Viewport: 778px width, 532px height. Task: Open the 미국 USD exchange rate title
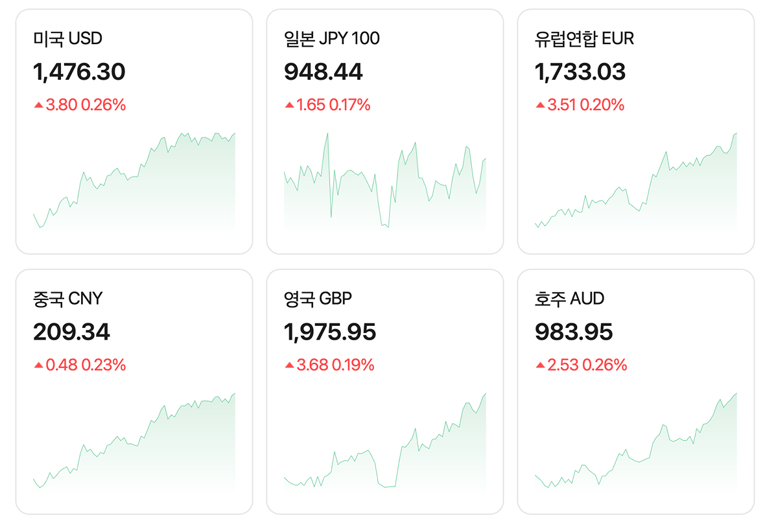(68, 39)
